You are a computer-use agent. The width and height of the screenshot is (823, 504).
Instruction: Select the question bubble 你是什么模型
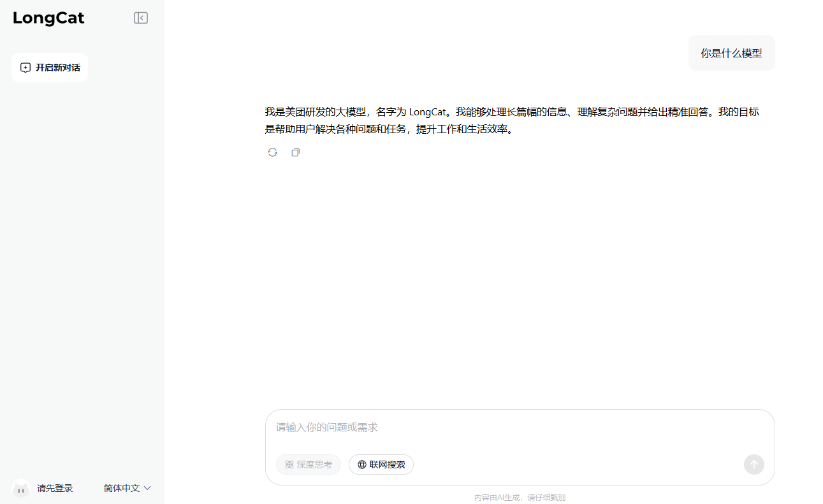coord(731,53)
